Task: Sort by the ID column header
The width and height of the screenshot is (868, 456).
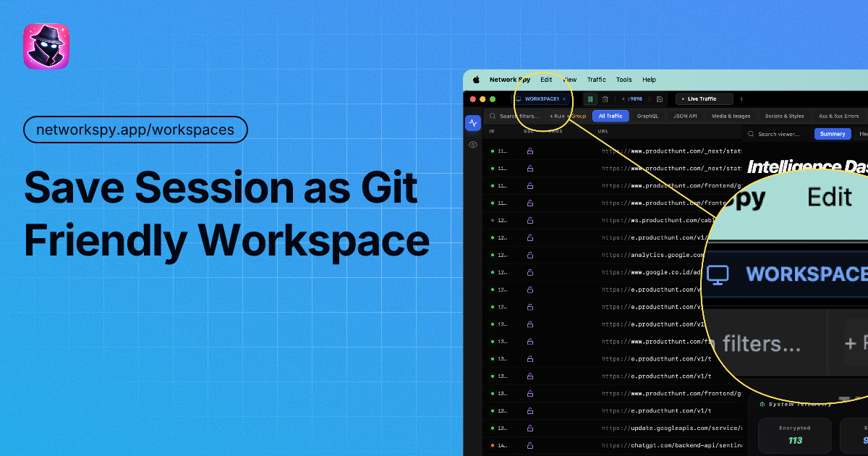Action: [492, 131]
